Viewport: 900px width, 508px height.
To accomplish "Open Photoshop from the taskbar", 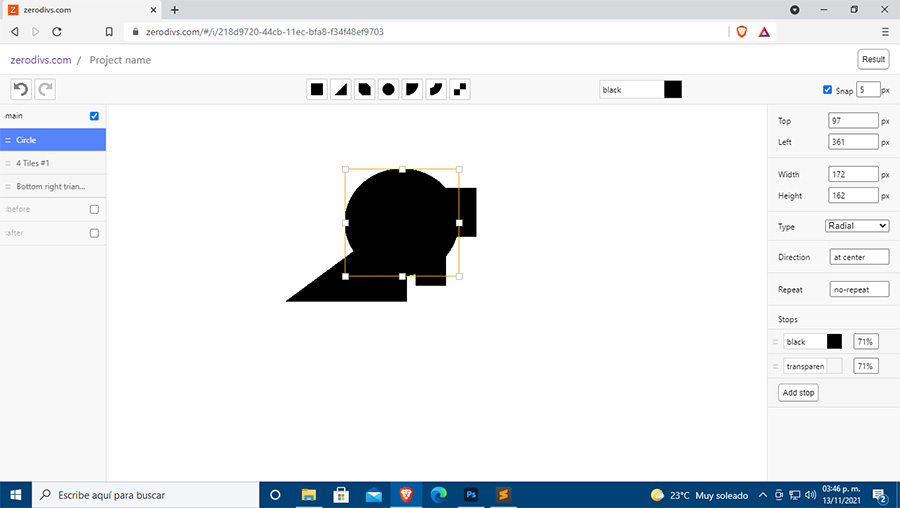I will pyautogui.click(x=471, y=494).
